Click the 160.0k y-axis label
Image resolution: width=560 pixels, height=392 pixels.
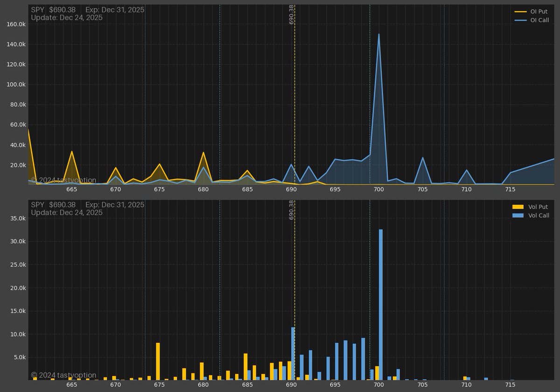pos(16,24)
